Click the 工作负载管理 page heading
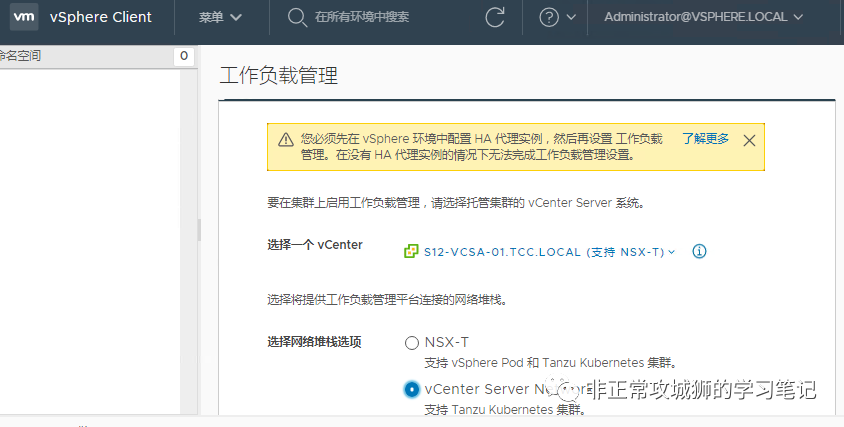This screenshot has width=844, height=427. 279,75
